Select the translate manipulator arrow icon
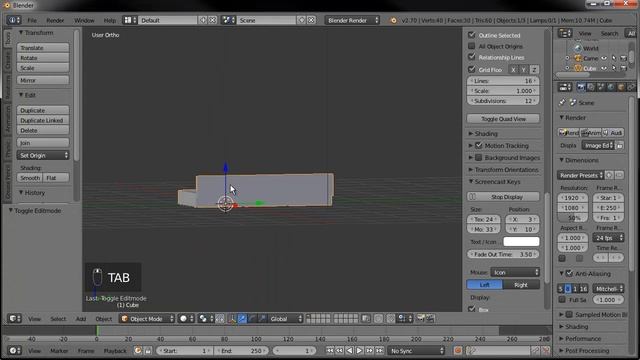640x360 pixels. tap(242, 319)
